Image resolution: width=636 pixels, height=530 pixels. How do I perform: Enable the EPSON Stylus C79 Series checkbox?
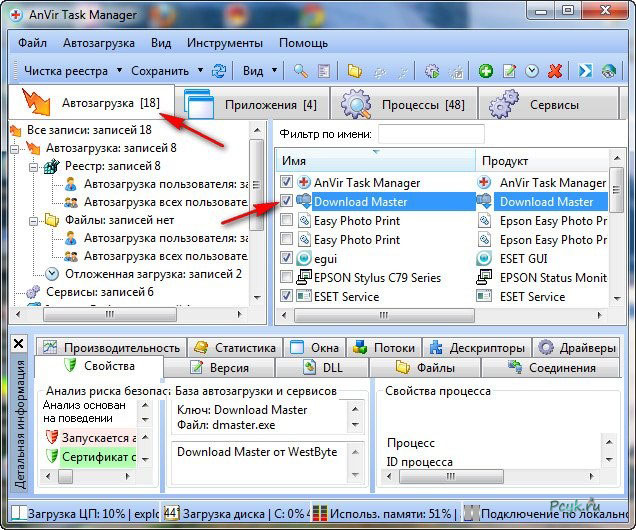point(286,277)
